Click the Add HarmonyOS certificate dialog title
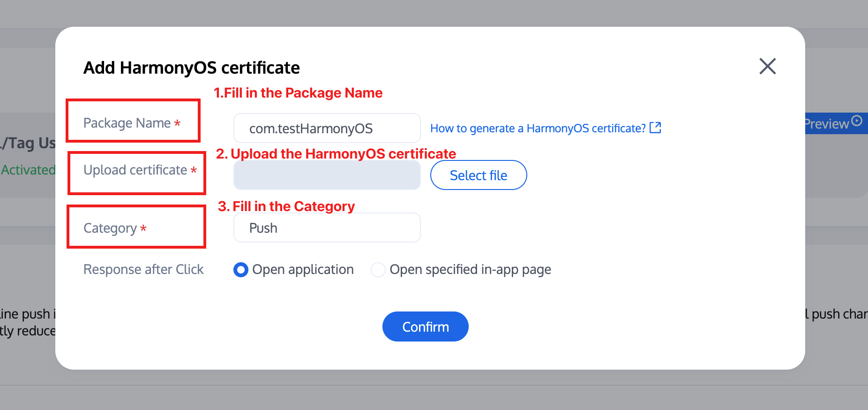 click(x=191, y=68)
